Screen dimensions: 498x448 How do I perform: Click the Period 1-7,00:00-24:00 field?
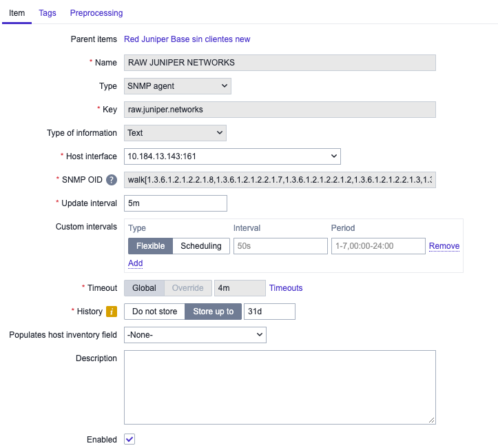pos(378,246)
